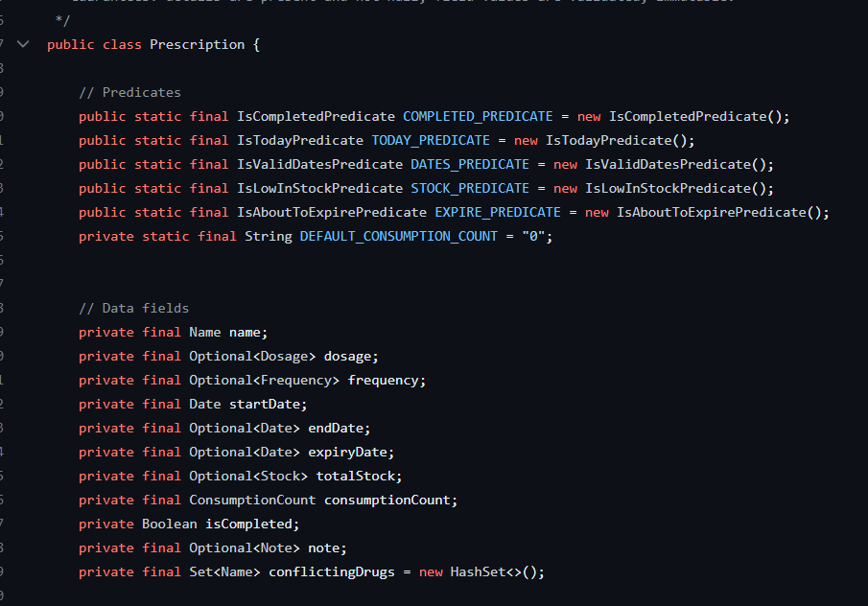Click the 'class' keyword

(x=122, y=45)
